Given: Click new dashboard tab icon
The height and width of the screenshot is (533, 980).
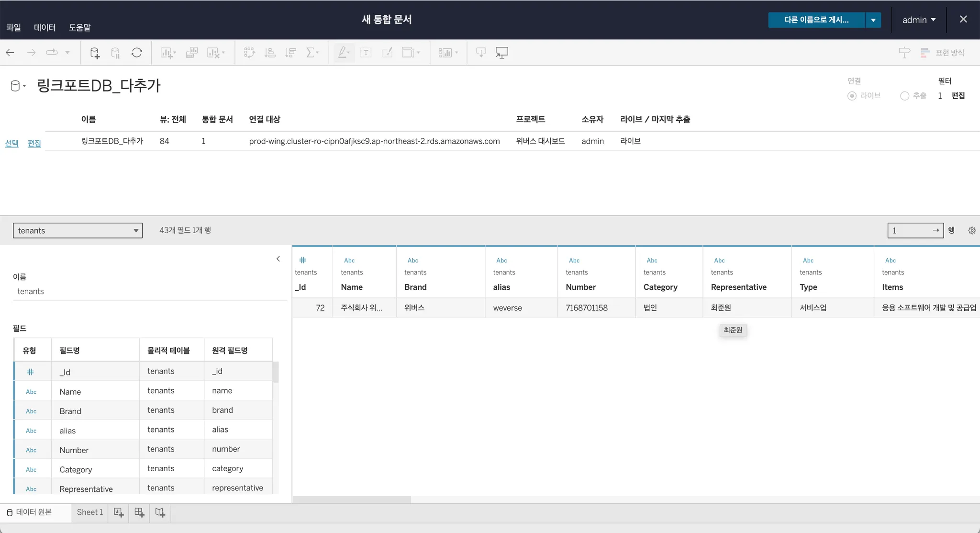Looking at the screenshot, I should point(139,512).
